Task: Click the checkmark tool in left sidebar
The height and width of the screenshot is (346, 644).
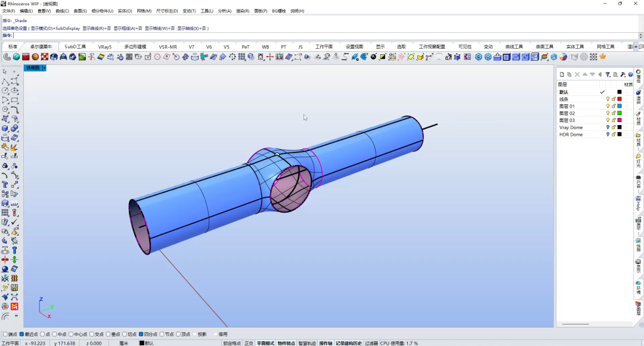Action: (14, 222)
